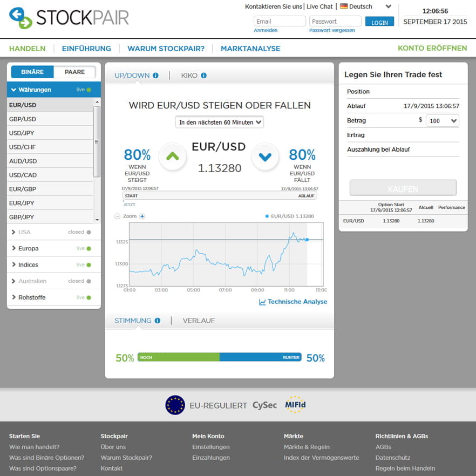Viewport: 476px width, 476px height.
Task: Click Passwort vergessen link
Action: (x=332, y=30)
